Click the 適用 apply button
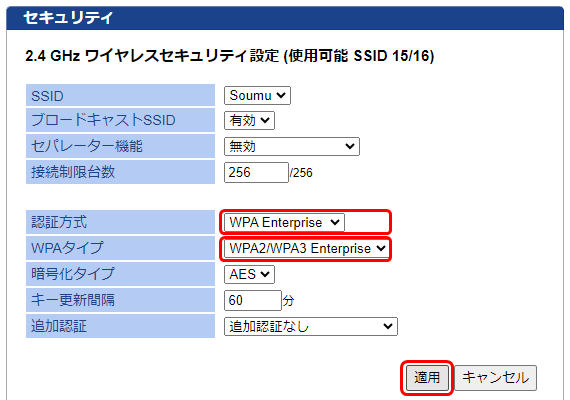 (427, 378)
